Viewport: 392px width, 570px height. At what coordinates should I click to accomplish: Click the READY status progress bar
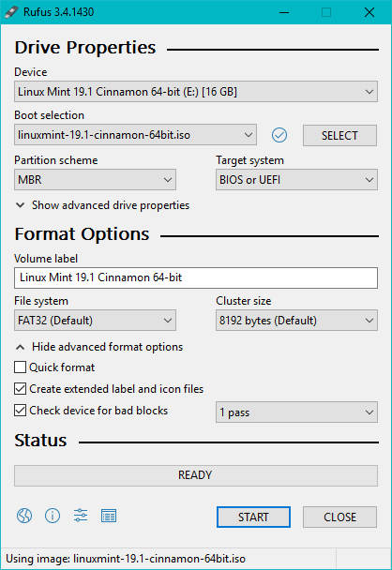(196, 475)
